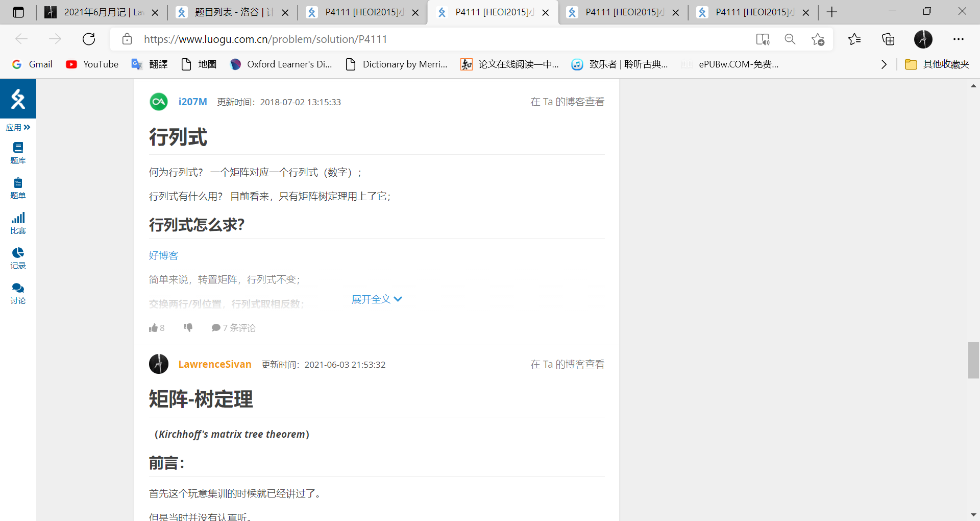Open the 比赛 contests icon
Viewport: 980px width, 521px height.
click(x=18, y=223)
